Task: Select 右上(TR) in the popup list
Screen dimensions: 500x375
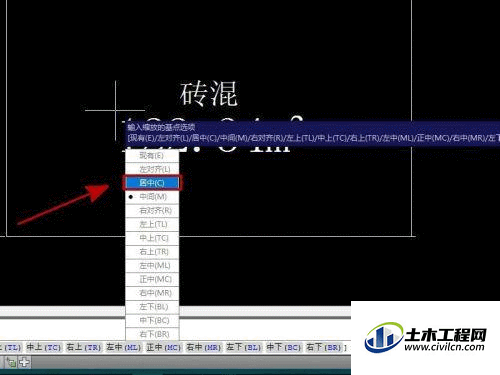Action: pyautogui.click(x=152, y=252)
